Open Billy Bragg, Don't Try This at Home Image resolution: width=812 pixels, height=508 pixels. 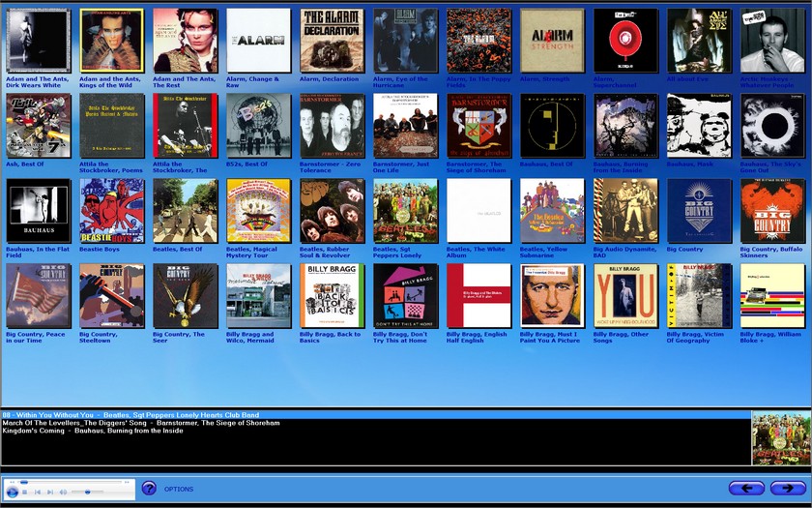pos(405,295)
